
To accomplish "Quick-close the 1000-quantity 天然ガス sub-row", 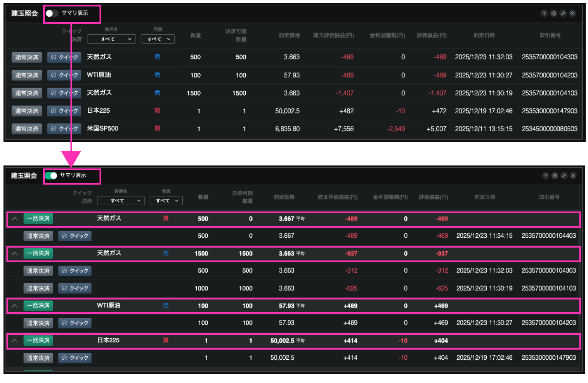I will pyautogui.click(x=75, y=288).
